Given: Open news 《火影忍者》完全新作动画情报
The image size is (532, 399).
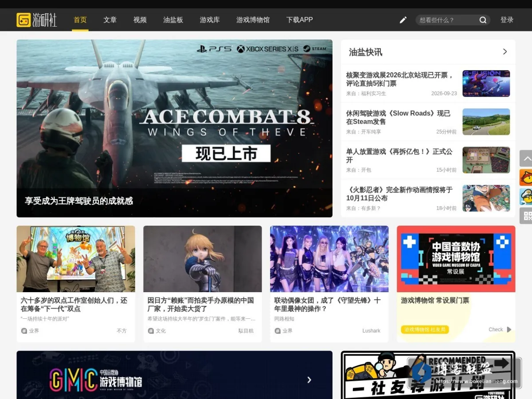Looking at the screenshot, I should click(399, 194).
